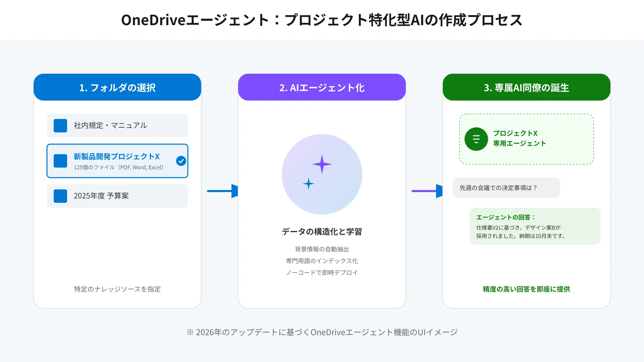
Task: Click the 125個のファイル(PDF, Word, Excel) subtitle
Action: (119, 167)
